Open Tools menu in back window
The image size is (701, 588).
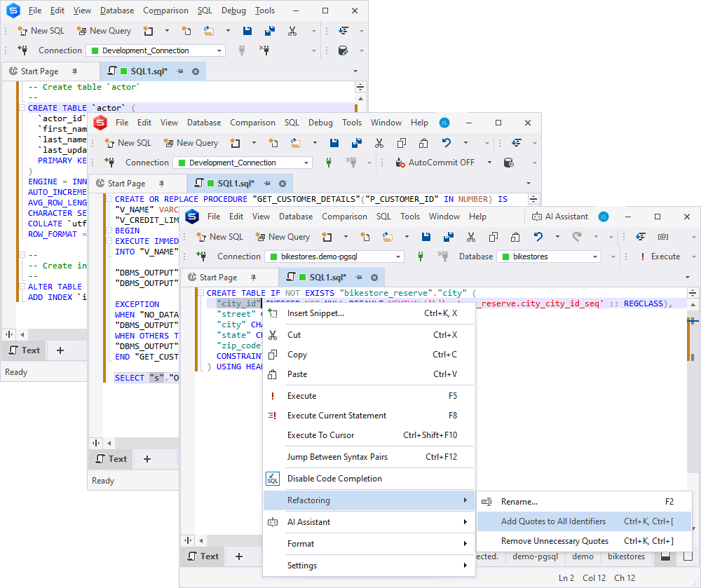265,11
